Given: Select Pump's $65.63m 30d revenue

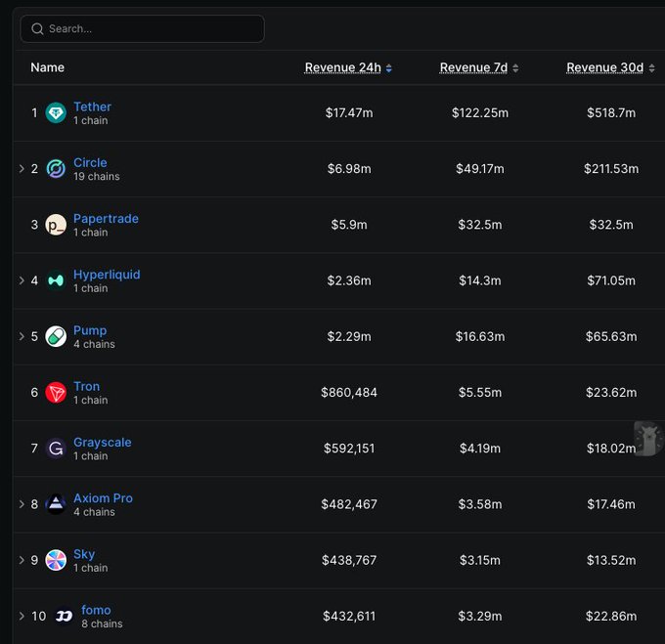Looking at the screenshot, I should click(x=611, y=336).
